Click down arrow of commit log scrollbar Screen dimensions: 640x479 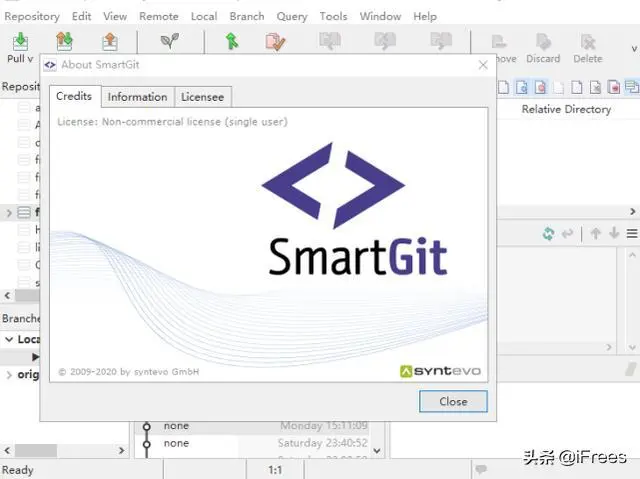[x=377, y=450]
